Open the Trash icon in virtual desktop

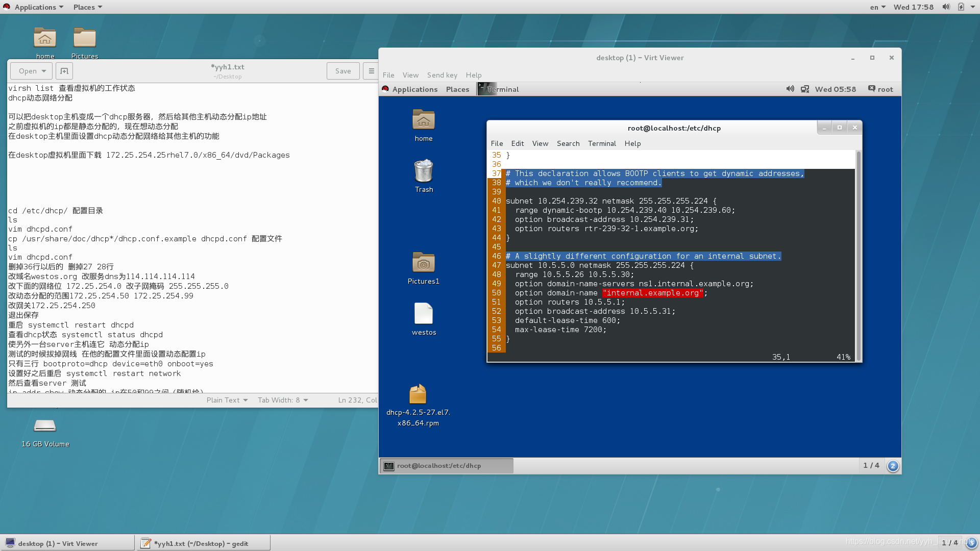point(423,171)
